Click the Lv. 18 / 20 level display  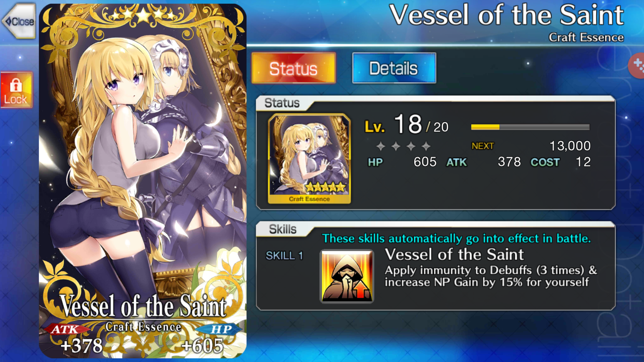[x=407, y=125]
